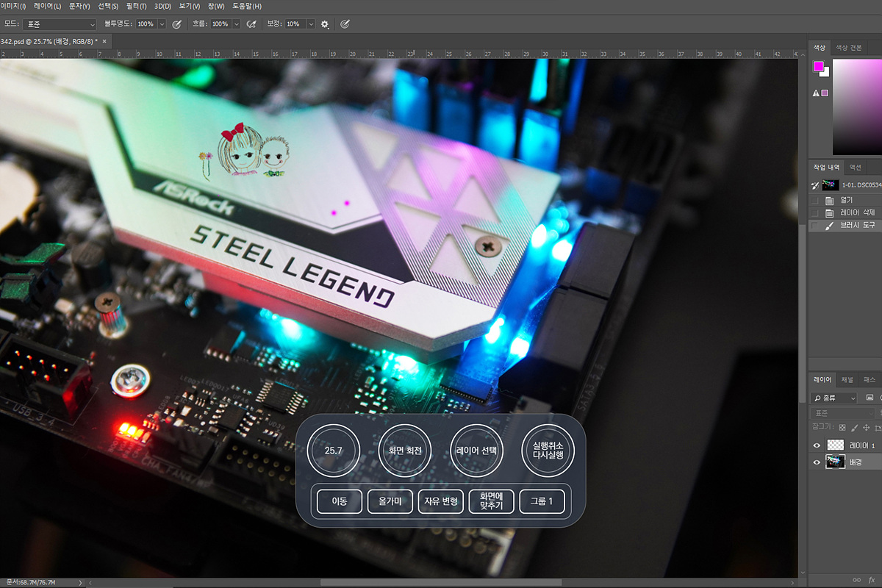
Task: Click the 레이어 삭제 history state icon
Action: 829,212
